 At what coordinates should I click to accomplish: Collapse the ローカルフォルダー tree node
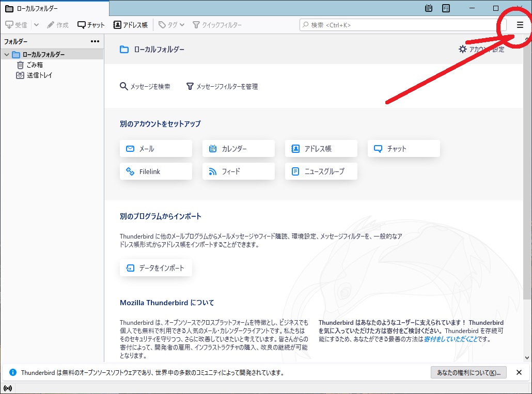(x=7, y=54)
